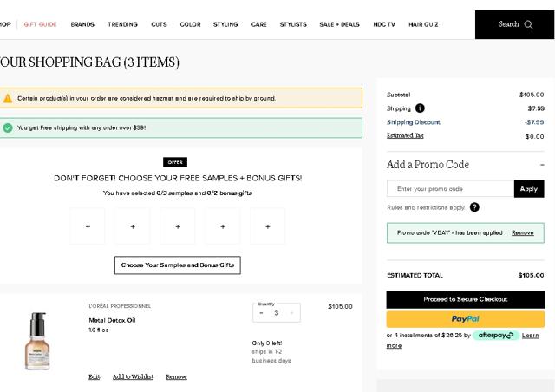Click the promo rules question mark icon

pyautogui.click(x=474, y=207)
